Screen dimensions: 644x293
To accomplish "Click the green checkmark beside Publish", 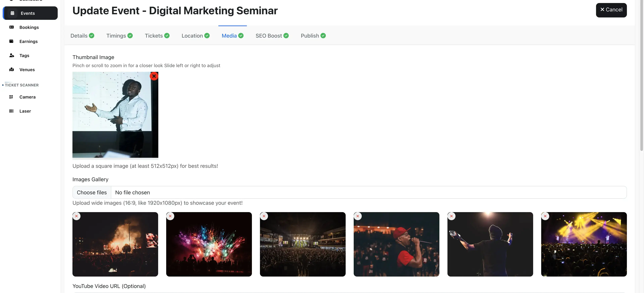I will [323, 36].
